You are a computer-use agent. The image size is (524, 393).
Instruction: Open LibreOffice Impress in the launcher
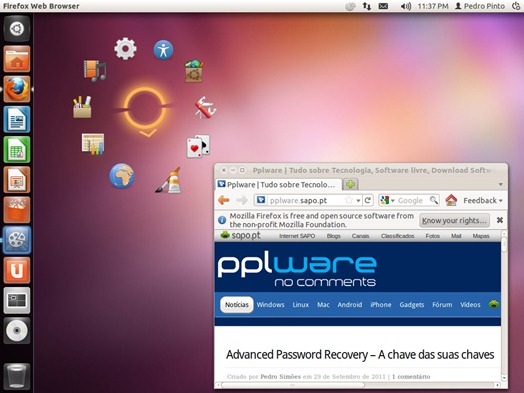17,180
